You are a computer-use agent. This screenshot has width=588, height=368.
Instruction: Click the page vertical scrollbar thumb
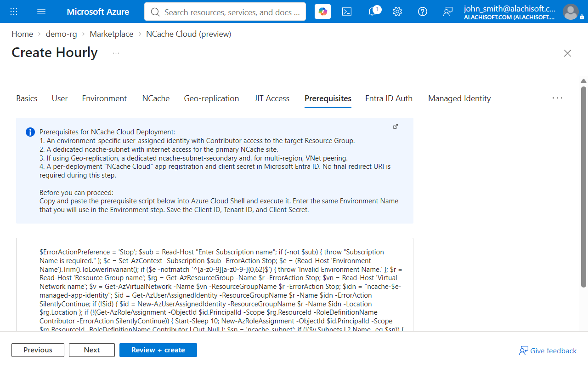[583, 186]
